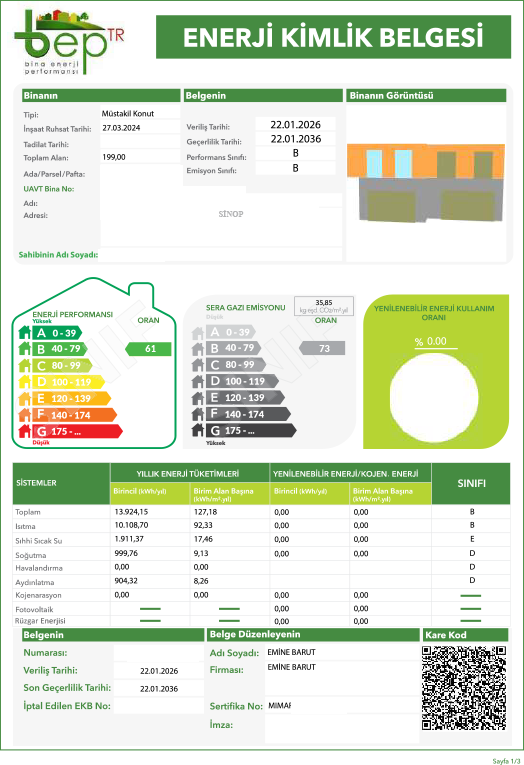
Task: Click the BEP-TR logo
Action: point(69,42)
